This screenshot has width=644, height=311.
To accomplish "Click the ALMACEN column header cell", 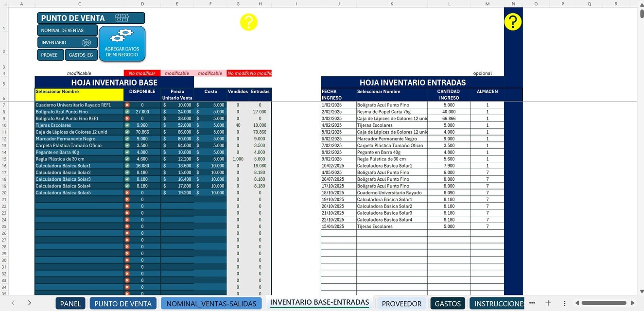I will [x=487, y=94].
